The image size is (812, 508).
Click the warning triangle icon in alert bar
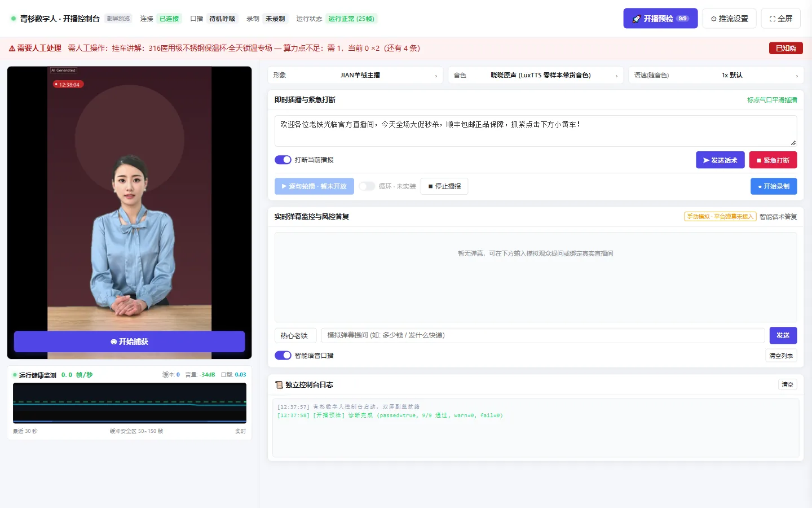point(12,49)
